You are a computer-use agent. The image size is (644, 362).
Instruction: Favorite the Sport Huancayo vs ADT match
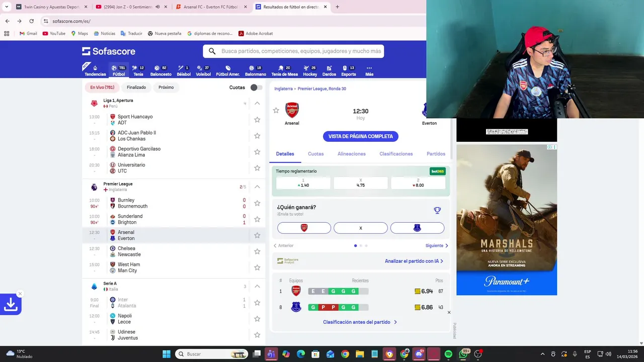[x=257, y=120]
